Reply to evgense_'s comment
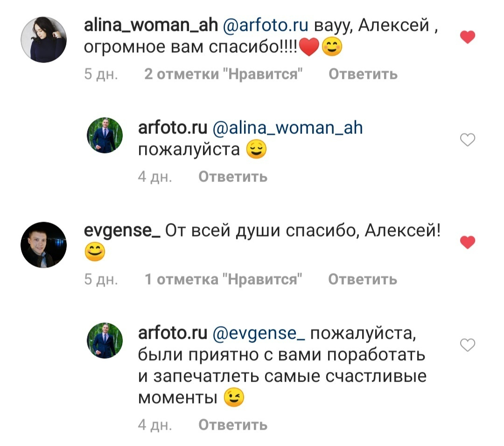504x446 pixels. pyautogui.click(x=362, y=279)
